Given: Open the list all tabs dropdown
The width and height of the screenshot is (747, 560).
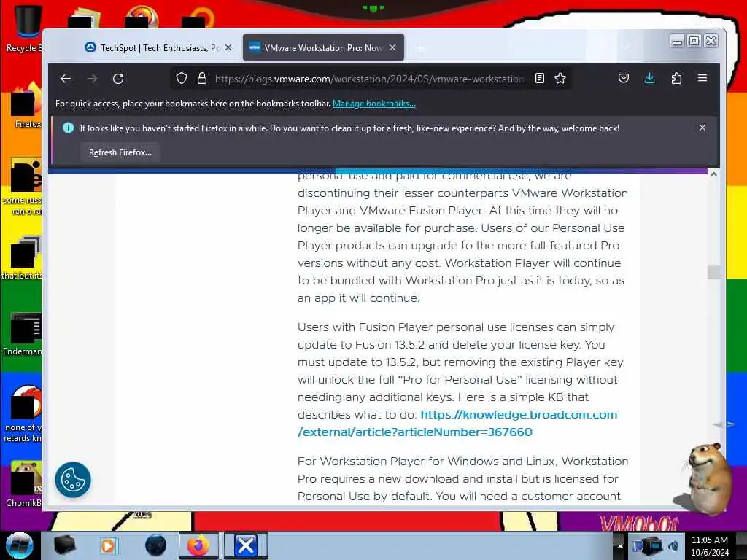Looking at the screenshot, I should click(625, 47).
